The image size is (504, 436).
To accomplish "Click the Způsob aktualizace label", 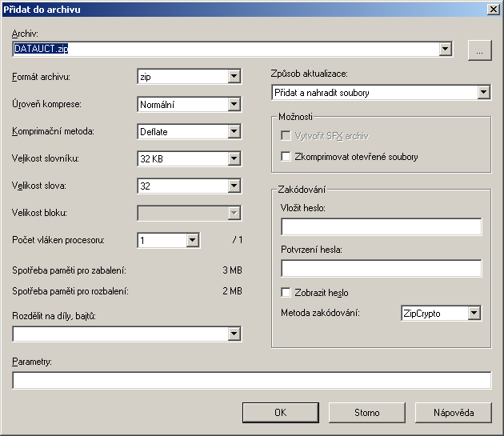I will pyautogui.click(x=310, y=74).
